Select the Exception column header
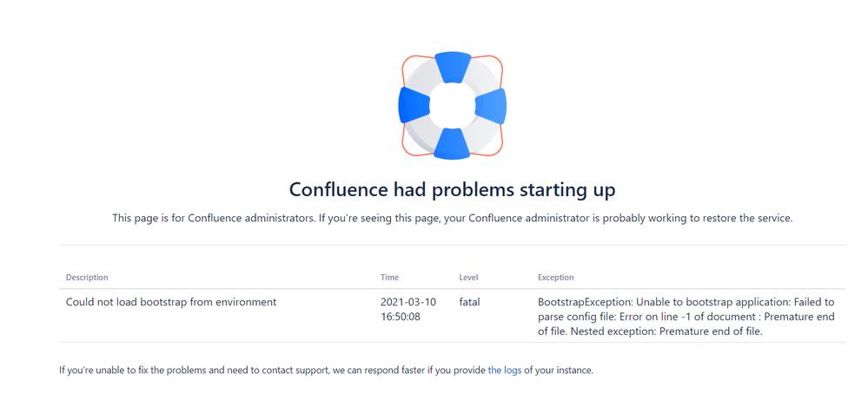 [x=556, y=278]
